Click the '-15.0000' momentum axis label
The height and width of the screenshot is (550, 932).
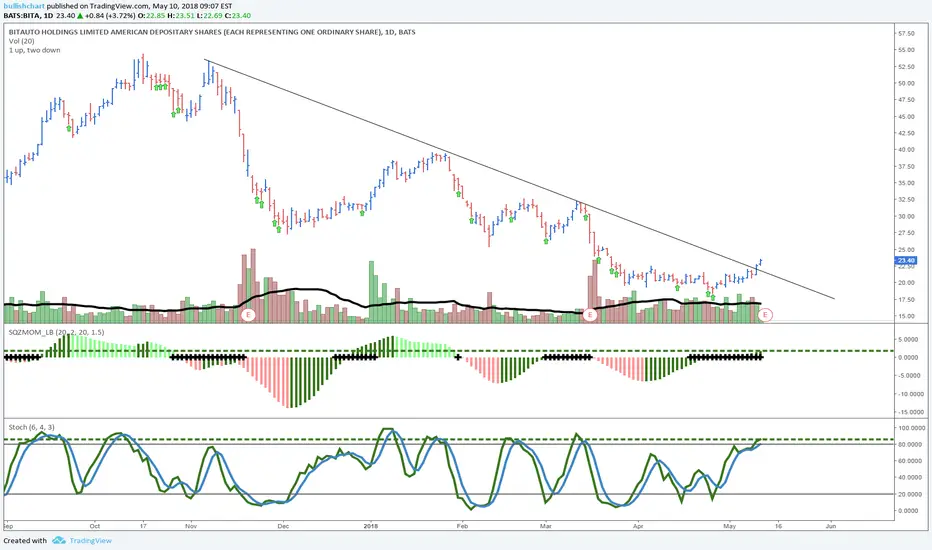click(x=909, y=411)
